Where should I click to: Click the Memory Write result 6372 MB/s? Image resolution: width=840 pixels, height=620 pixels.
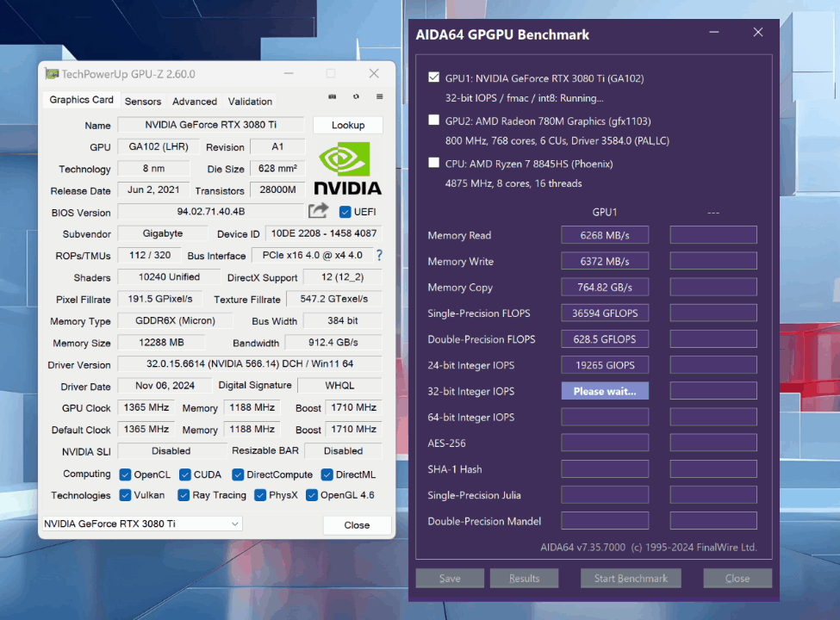click(605, 261)
